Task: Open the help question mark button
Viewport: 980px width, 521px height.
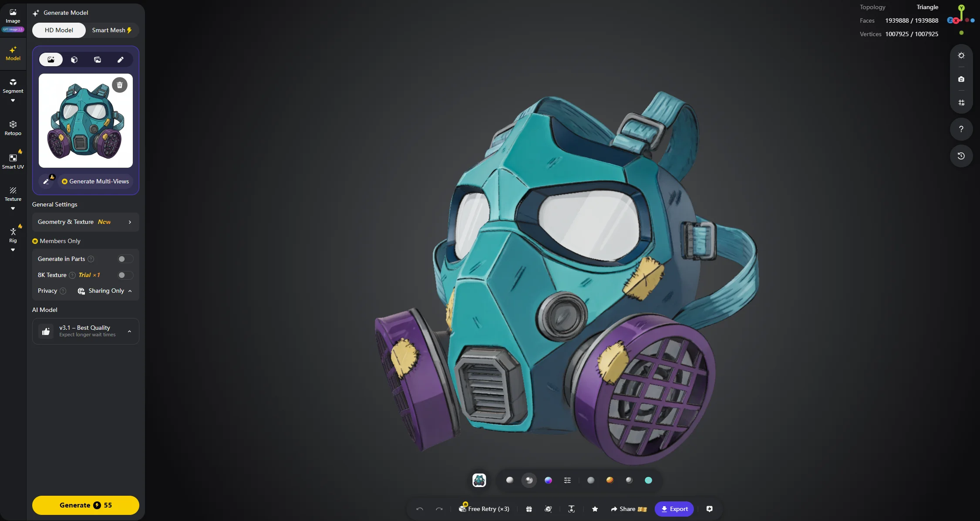Action: point(961,129)
